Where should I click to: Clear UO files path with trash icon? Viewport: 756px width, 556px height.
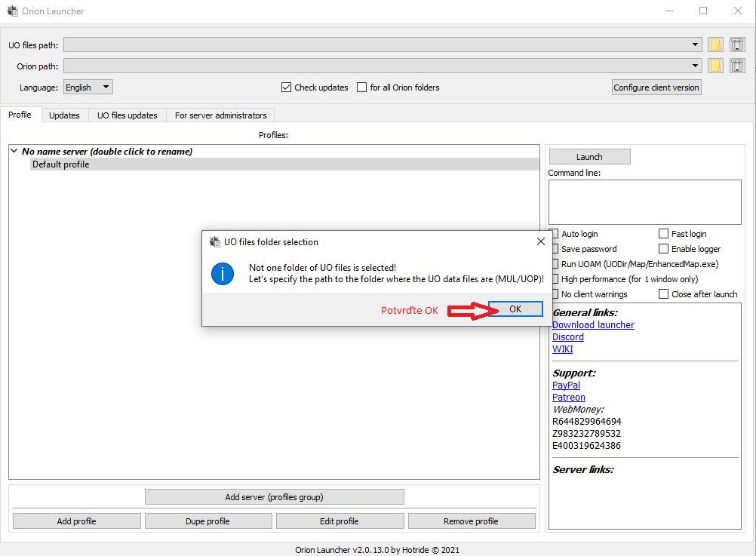(x=736, y=45)
